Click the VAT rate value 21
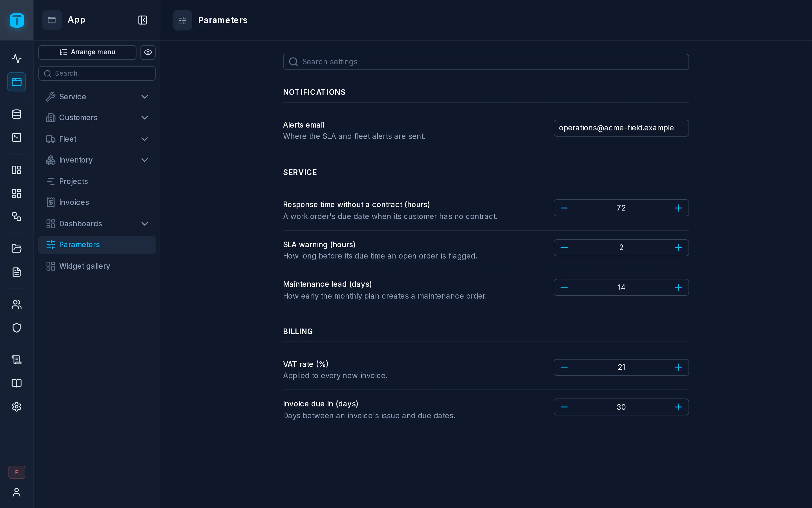 pos(621,367)
